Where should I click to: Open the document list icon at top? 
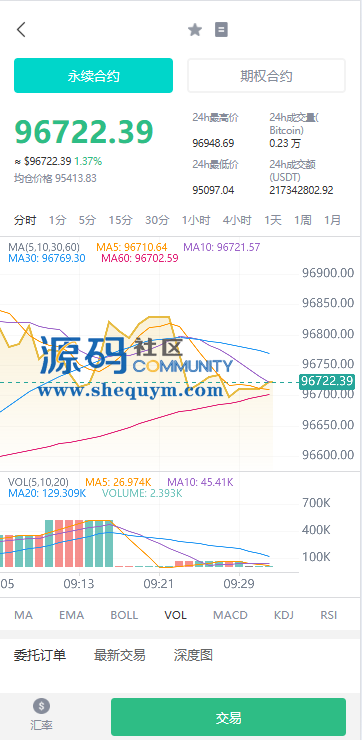(221, 30)
